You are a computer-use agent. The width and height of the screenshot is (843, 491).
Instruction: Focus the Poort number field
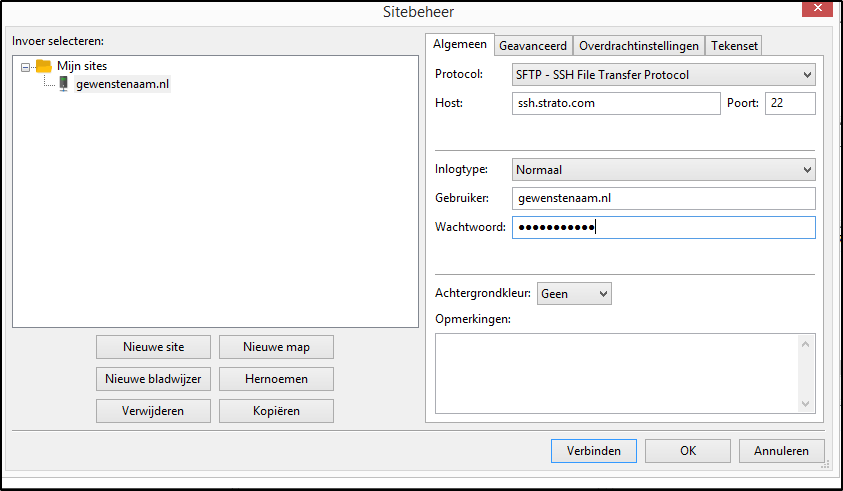(789, 104)
